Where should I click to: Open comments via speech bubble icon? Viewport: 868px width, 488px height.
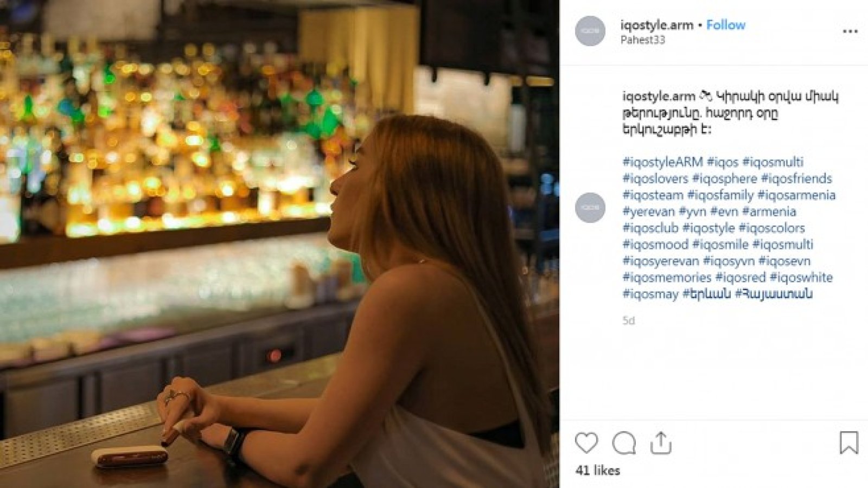623,443
